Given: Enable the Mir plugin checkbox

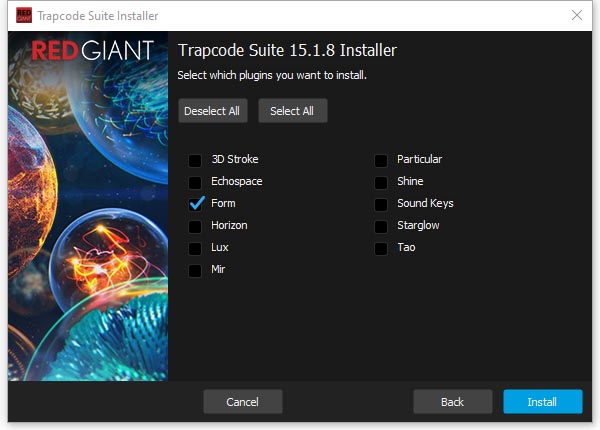Looking at the screenshot, I should coord(195,270).
